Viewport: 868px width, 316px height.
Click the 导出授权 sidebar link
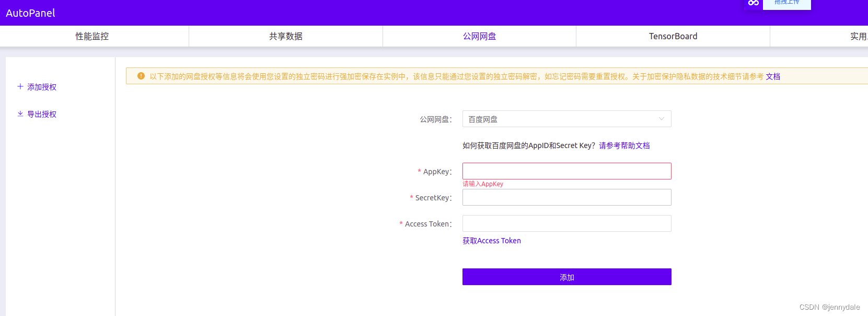42,114
